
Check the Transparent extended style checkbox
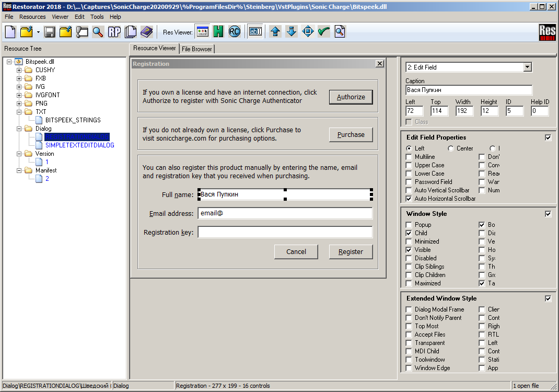coord(409,343)
